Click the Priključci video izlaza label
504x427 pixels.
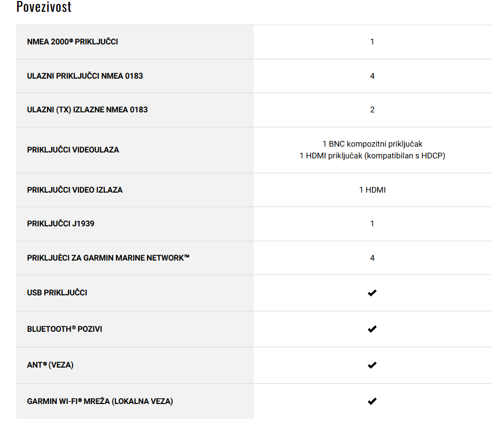coord(75,190)
